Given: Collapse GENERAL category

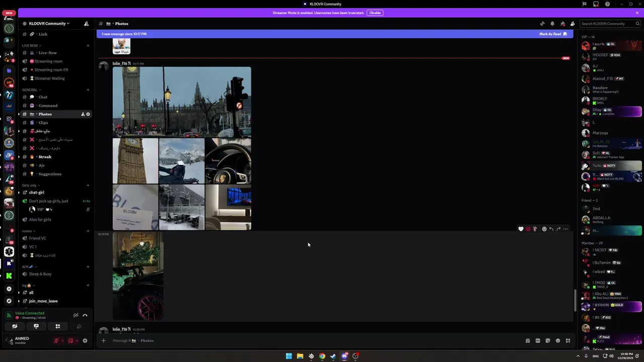Looking at the screenshot, I should pos(31,90).
